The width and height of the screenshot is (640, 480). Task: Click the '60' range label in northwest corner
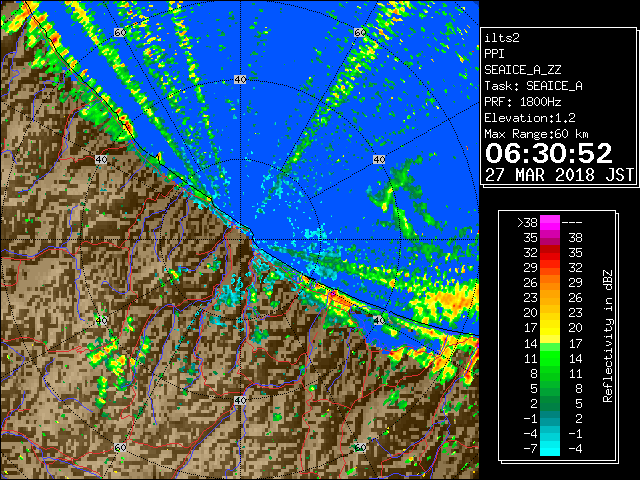(x=120, y=32)
